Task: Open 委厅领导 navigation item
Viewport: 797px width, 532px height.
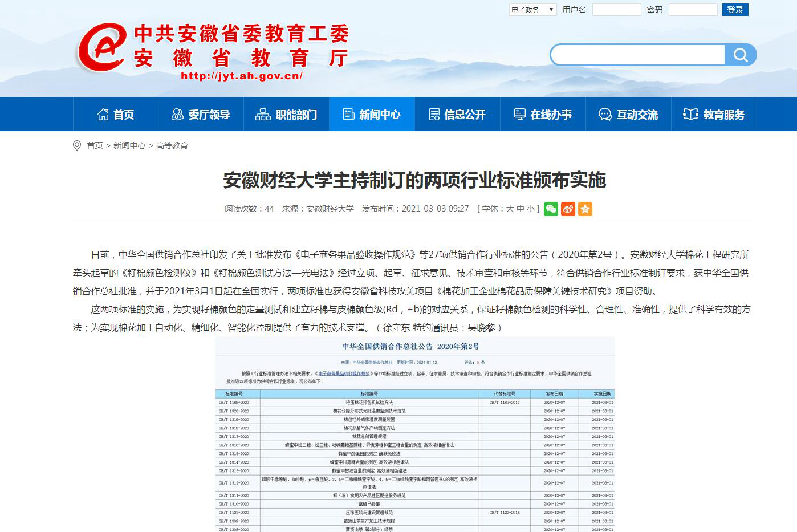Action: 201,115
